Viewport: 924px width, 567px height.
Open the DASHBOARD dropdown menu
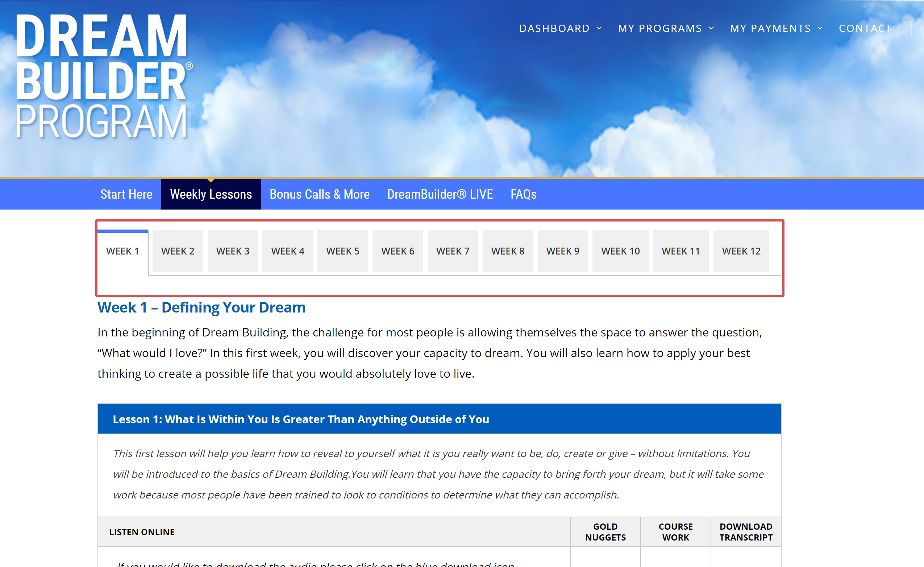click(554, 28)
